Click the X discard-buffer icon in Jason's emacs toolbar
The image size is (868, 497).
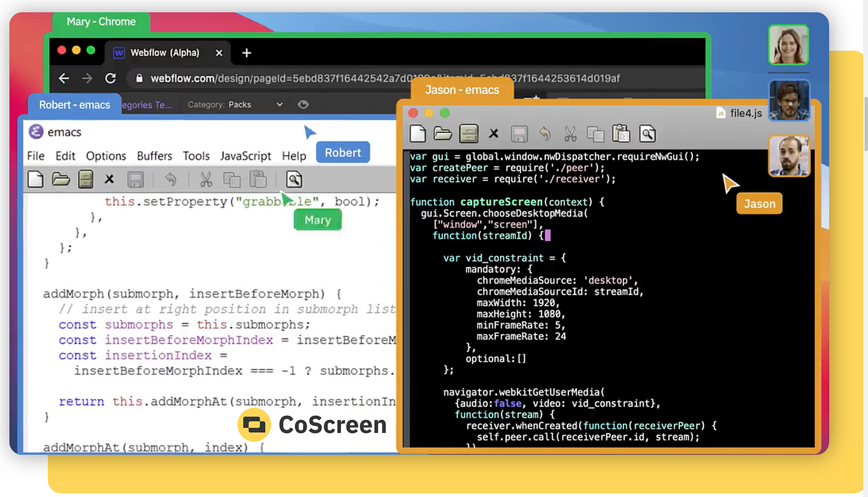(x=493, y=134)
